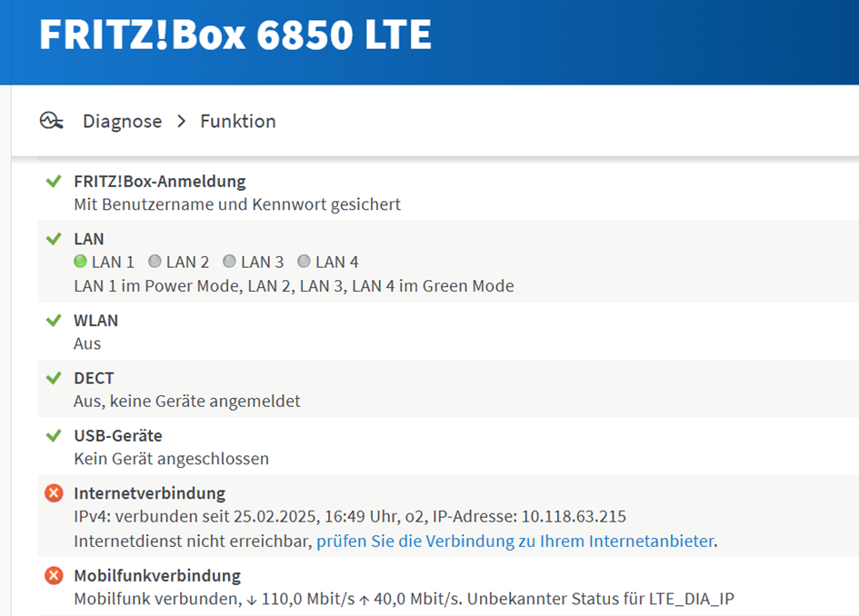Click green checkmark beside WLAN heading
Image resolution: width=859 pixels, height=616 pixels.
[x=54, y=321]
